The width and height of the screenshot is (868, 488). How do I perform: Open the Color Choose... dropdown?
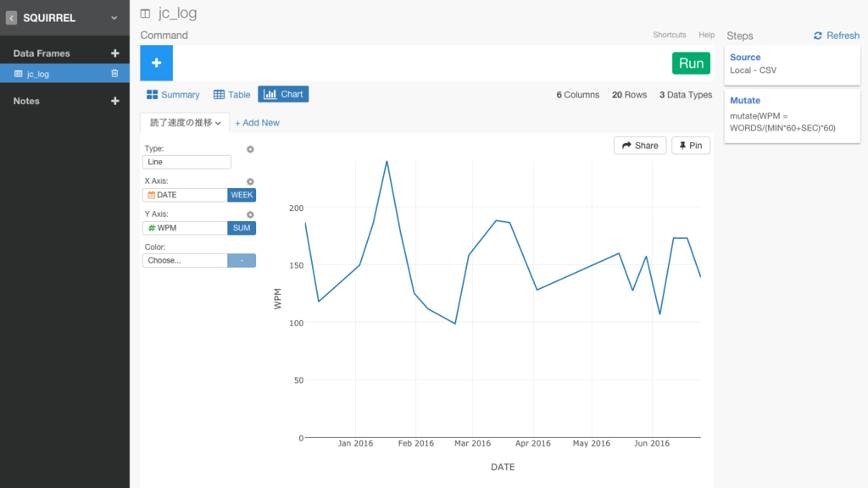click(185, 260)
